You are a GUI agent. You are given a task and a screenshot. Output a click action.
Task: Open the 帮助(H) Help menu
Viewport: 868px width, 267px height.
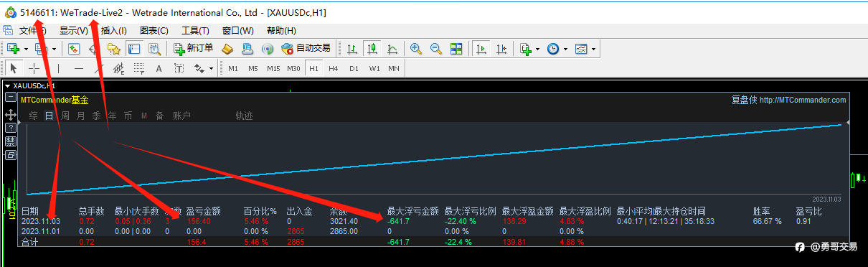click(x=280, y=31)
